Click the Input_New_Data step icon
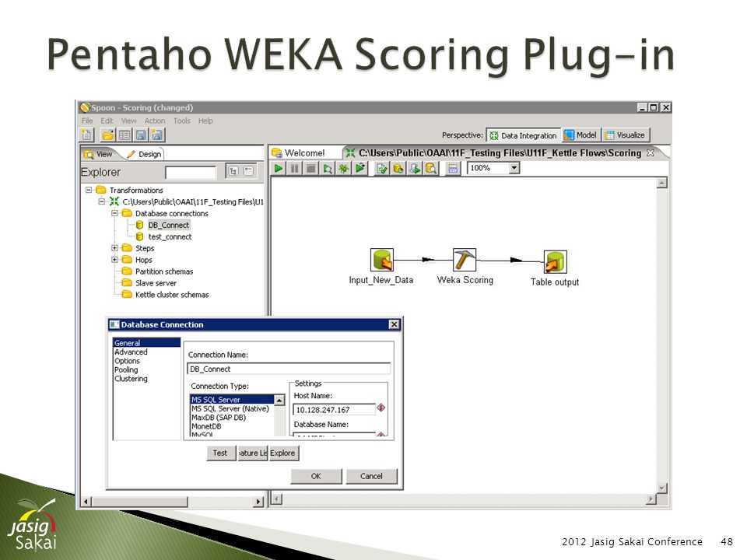 pos(382,260)
